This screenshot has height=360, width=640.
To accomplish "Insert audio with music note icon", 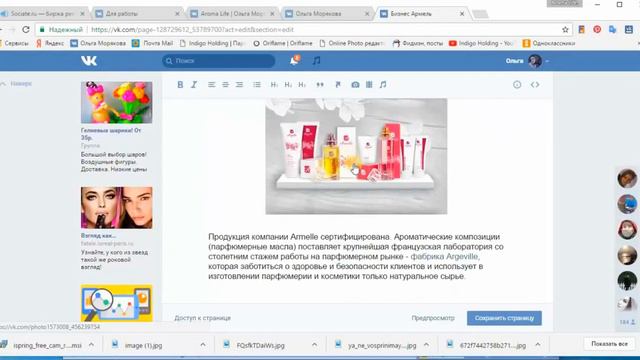I will 383,84.
